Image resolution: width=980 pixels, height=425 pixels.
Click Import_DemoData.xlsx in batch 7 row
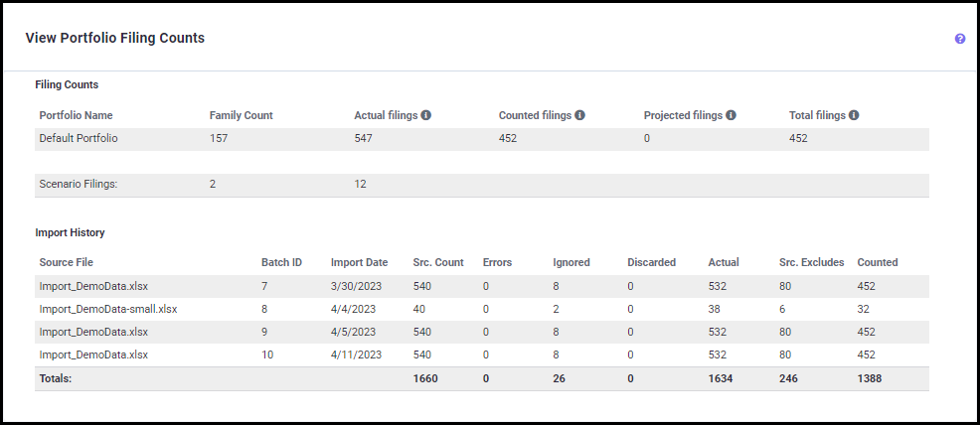[x=93, y=286]
